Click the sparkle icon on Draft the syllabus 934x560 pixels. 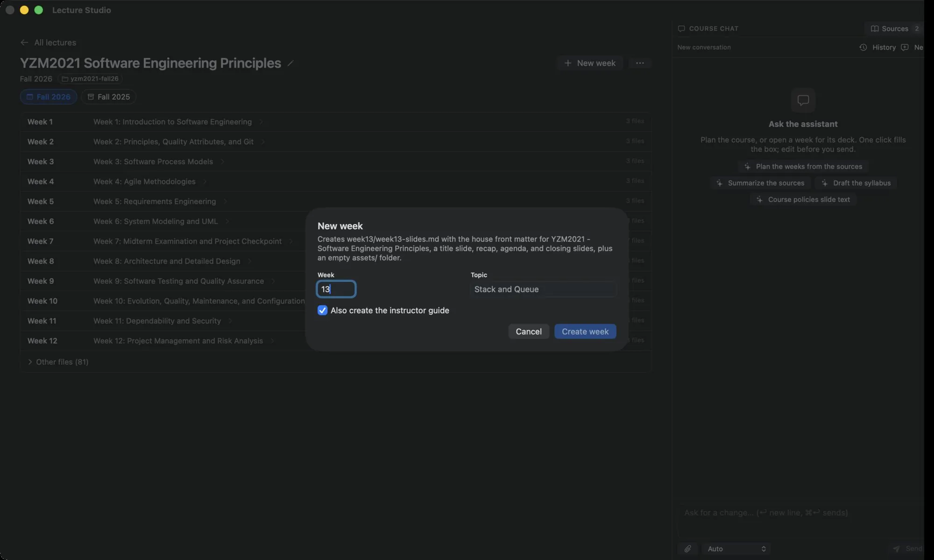tap(825, 183)
